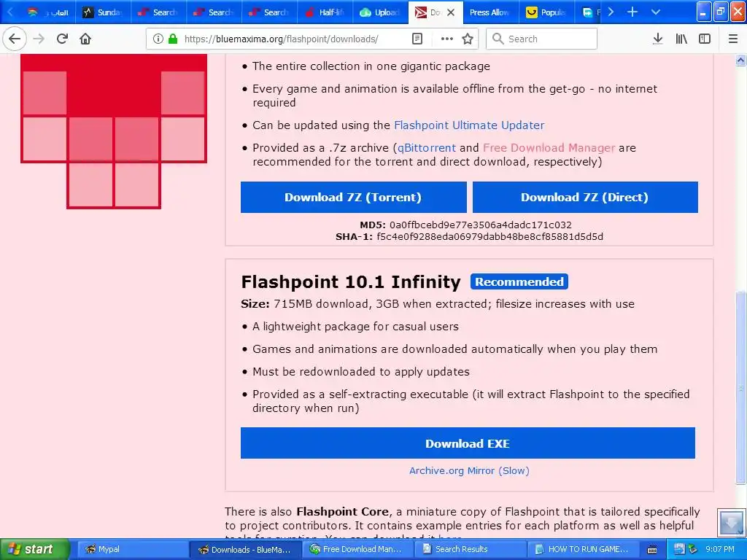
Task: Click the keyboard icon on taskbar
Action: 652,550
